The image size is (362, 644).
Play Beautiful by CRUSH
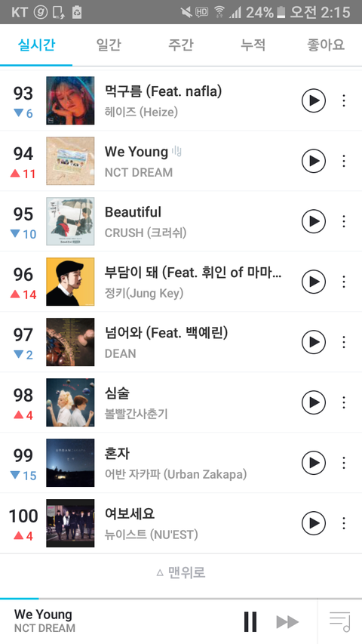[x=314, y=221]
